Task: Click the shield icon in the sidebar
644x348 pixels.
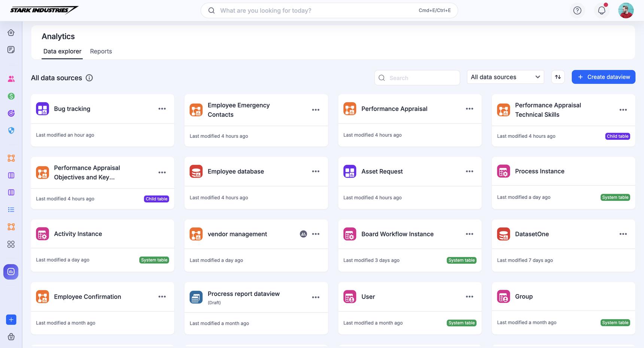Action: click(x=11, y=130)
